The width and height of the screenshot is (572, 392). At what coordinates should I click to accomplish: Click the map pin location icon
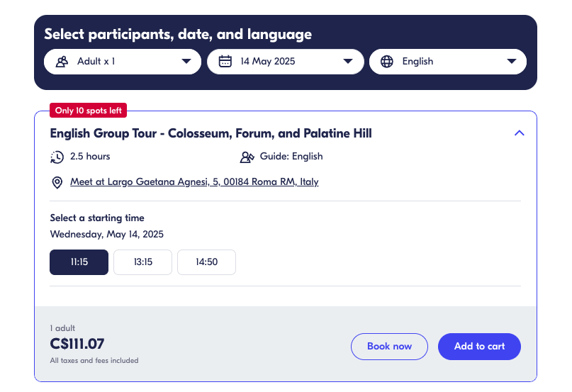(x=57, y=183)
